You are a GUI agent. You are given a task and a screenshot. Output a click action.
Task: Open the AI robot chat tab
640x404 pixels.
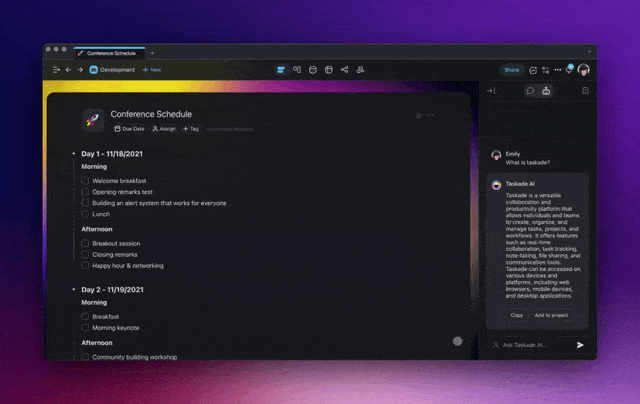(x=546, y=91)
